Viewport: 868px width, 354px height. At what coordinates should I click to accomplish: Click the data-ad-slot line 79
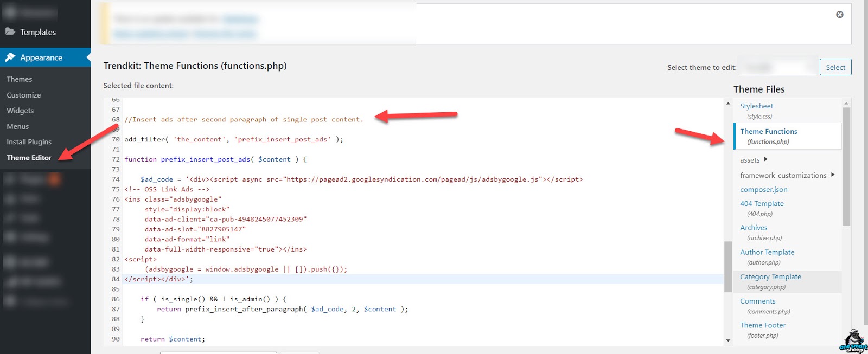tap(195, 229)
